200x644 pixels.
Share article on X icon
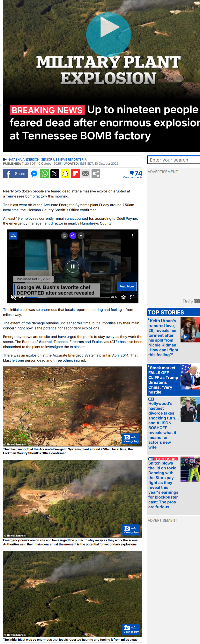coord(55,174)
